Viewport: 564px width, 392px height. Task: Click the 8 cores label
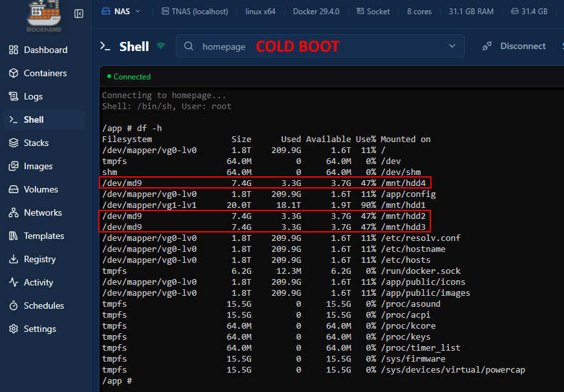click(x=419, y=11)
